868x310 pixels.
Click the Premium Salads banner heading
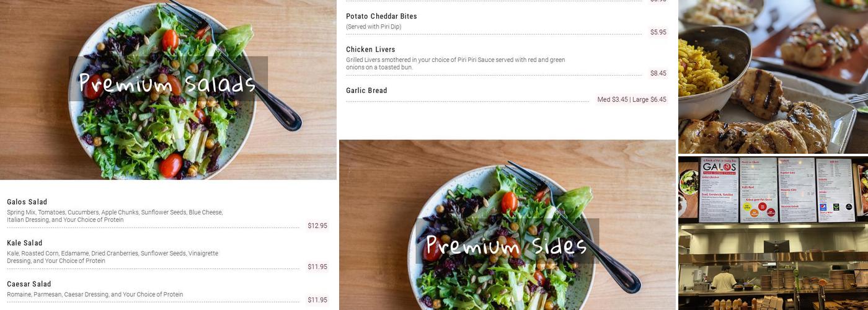[167, 83]
